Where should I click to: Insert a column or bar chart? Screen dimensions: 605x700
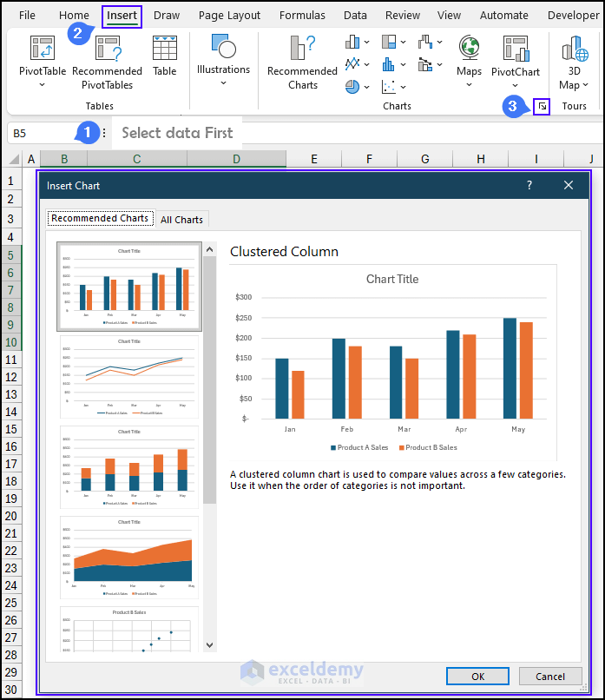352,42
